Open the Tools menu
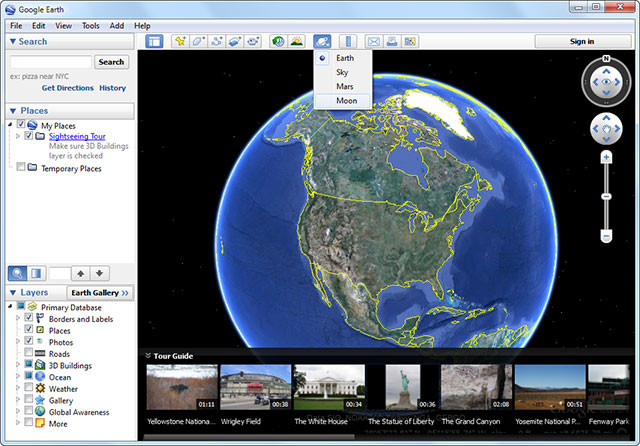The width and height of the screenshot is (640, 446). tap(91, 26)
